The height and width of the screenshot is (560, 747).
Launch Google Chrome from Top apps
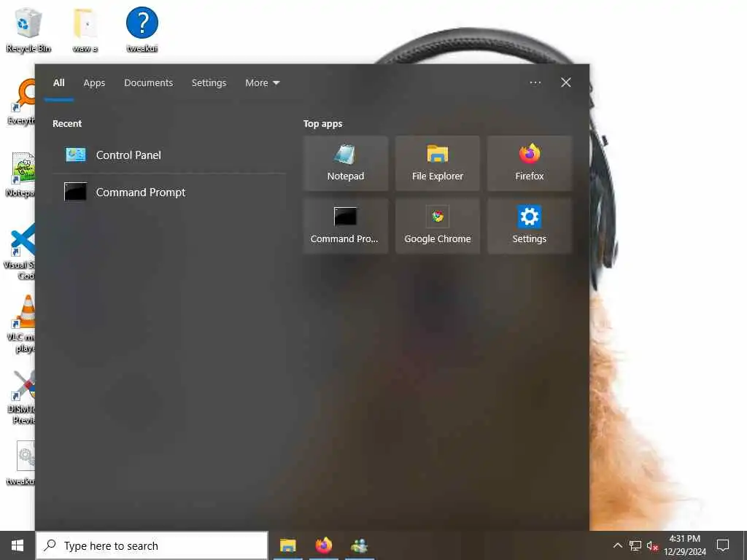[x=438, y=226]
